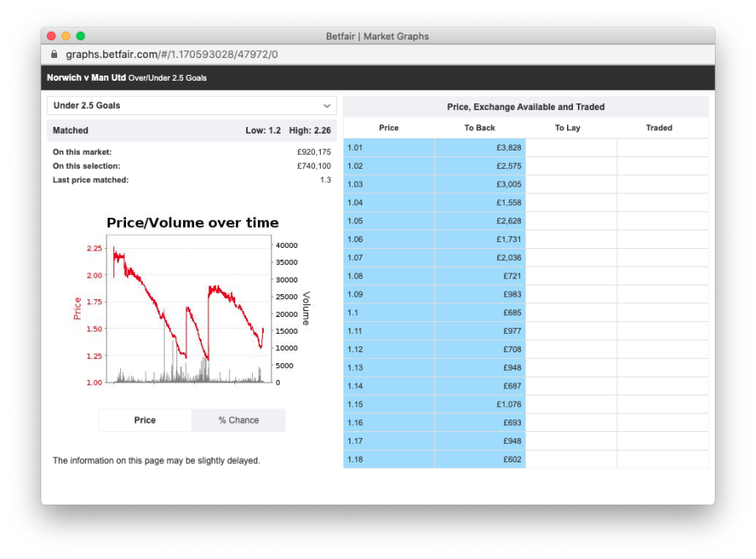
Task: Click the High: 2.26 value
Action: 310,130
